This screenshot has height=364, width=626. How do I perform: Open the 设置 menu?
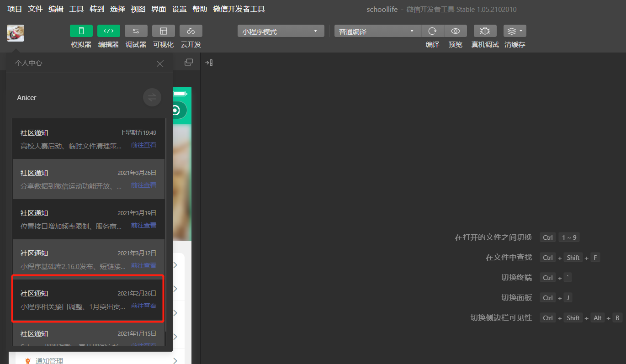coord(180,9)
